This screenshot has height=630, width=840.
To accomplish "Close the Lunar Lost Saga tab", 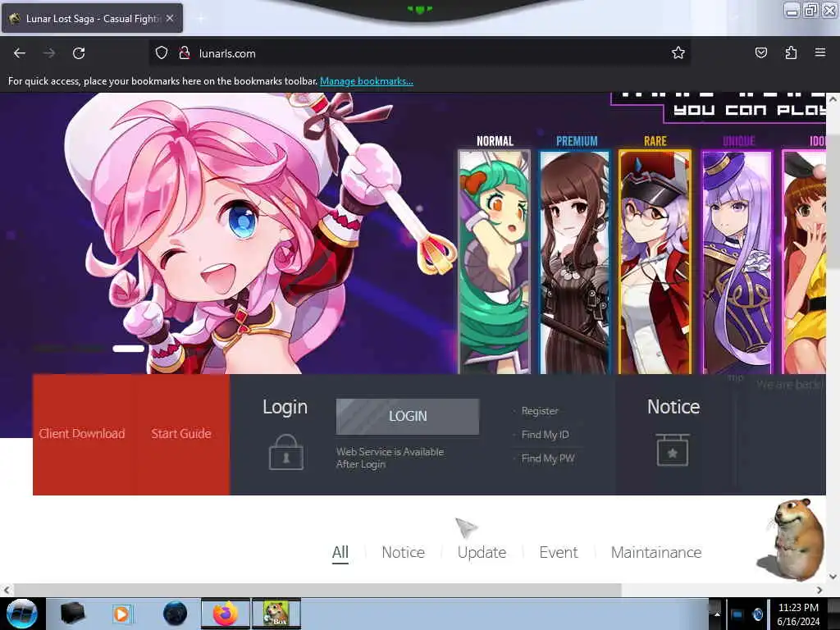I will (170, 18).
